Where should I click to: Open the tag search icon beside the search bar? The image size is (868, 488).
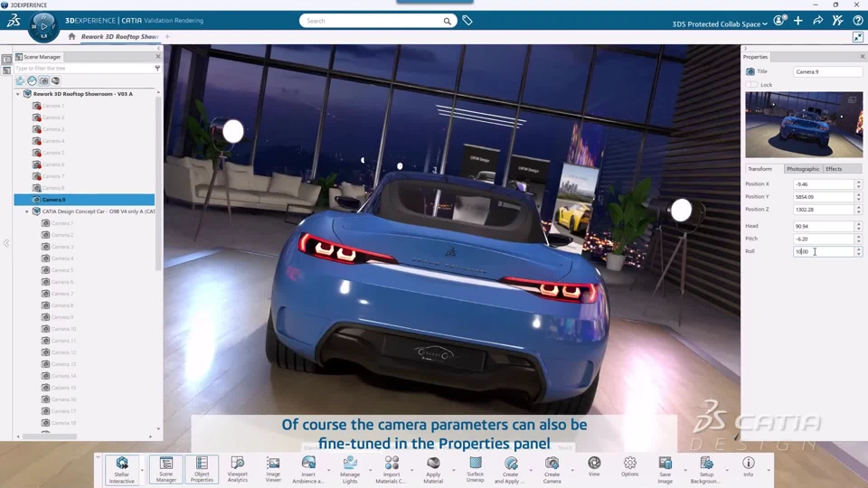[x=467, y=21]
